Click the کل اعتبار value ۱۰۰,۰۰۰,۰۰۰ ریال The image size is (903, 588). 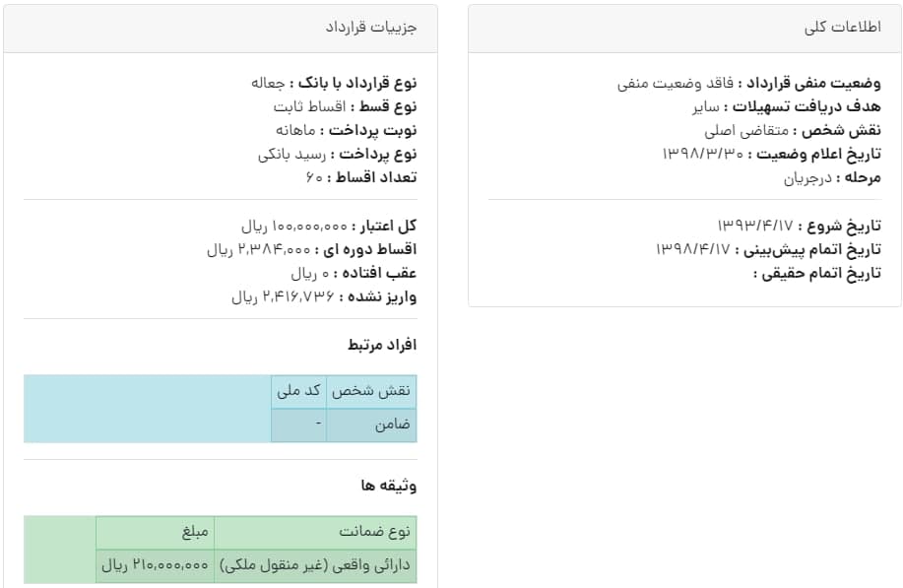click(294, 227)
